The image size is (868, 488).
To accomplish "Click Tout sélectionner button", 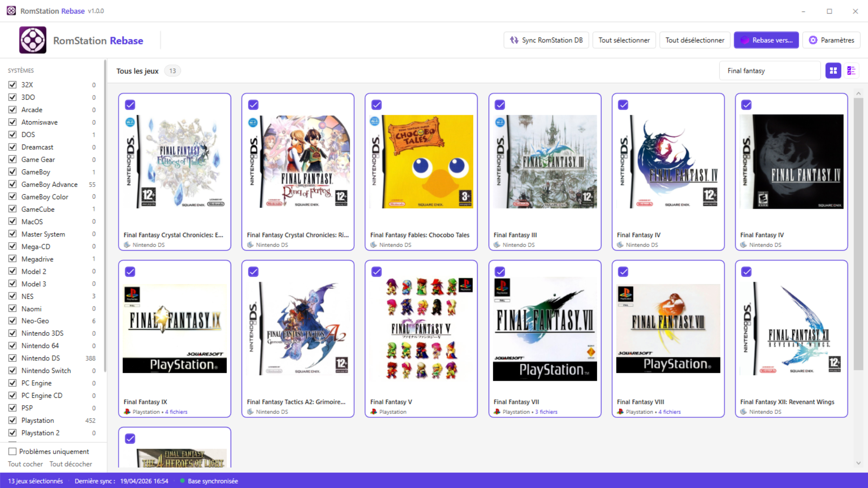I will click(624, 40).
